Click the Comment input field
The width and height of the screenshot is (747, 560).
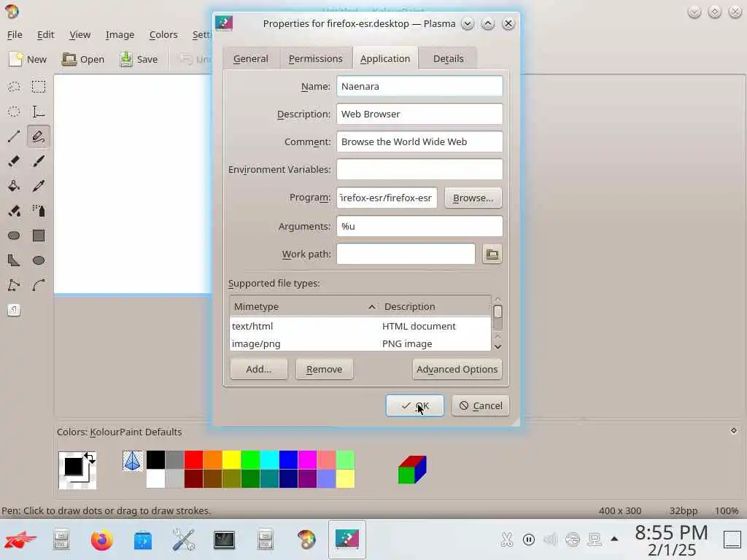[x=419, y=141]
